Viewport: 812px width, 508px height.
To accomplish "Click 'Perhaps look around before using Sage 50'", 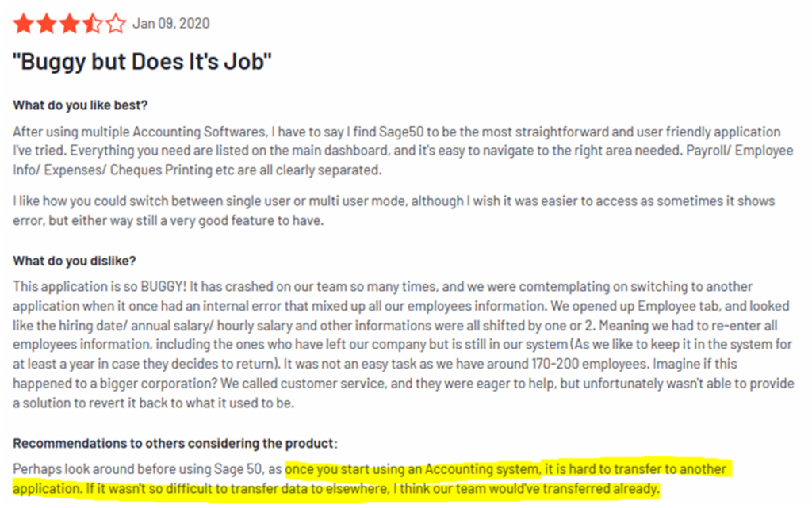I will (x=137, y=468).
